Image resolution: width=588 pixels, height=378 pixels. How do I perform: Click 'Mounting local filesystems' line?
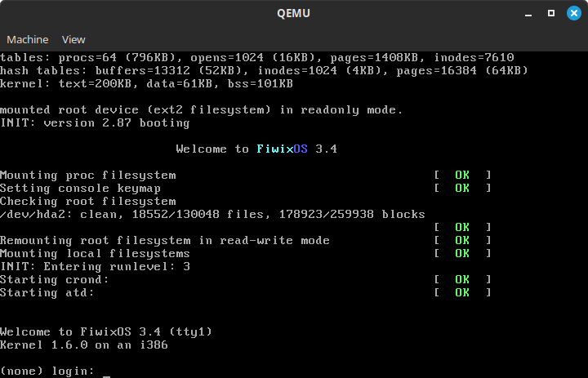(x=95, y=254)
